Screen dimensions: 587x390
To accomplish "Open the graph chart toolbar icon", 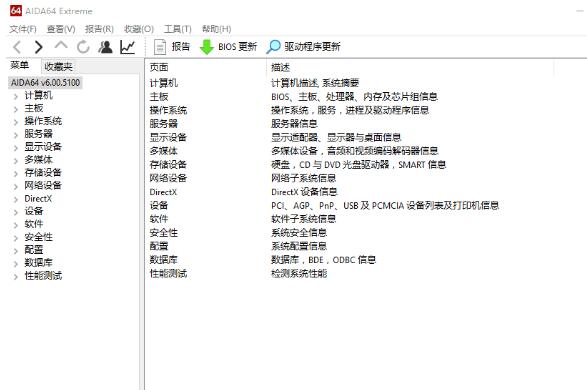I will pos(127,47).
